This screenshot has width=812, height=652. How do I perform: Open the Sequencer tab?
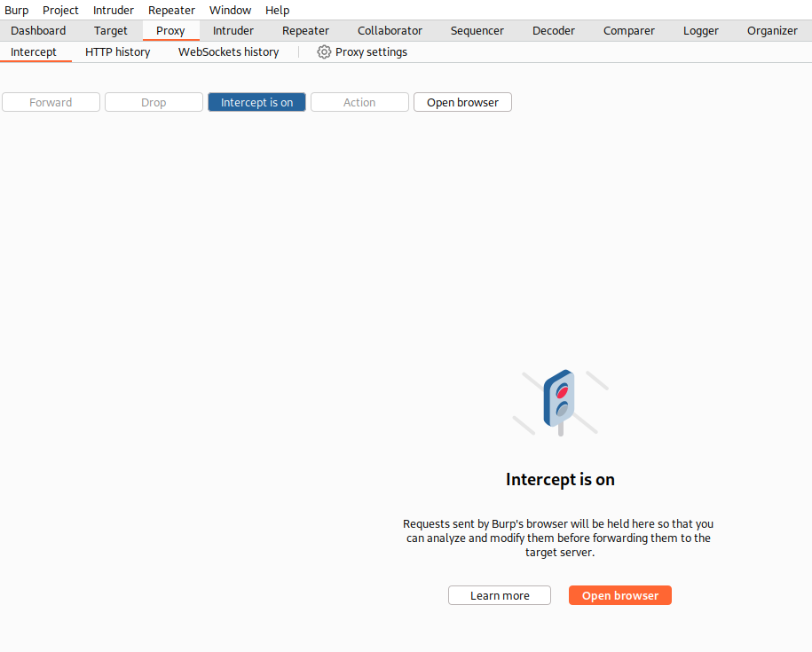[x=477, y=31]
